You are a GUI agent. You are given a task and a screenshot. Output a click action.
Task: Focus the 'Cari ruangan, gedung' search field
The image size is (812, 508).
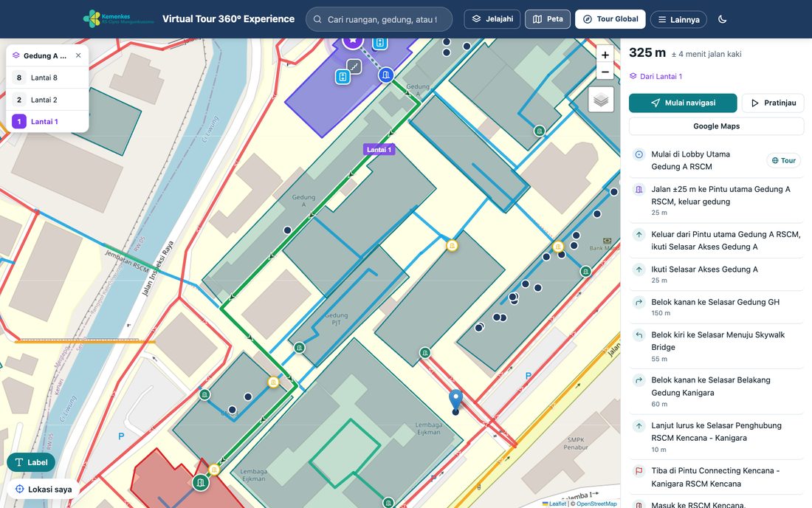pyautogui.click(x=379, y=19)
